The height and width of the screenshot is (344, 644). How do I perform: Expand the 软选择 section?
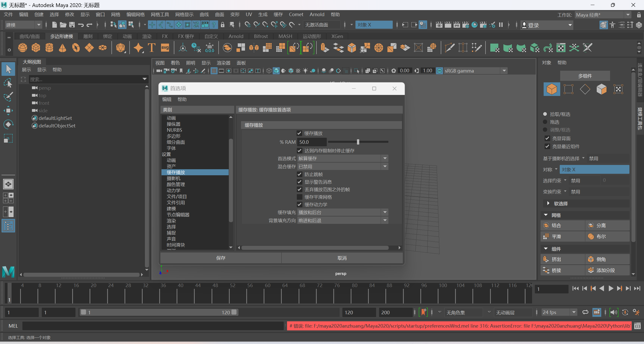point(548,203)
